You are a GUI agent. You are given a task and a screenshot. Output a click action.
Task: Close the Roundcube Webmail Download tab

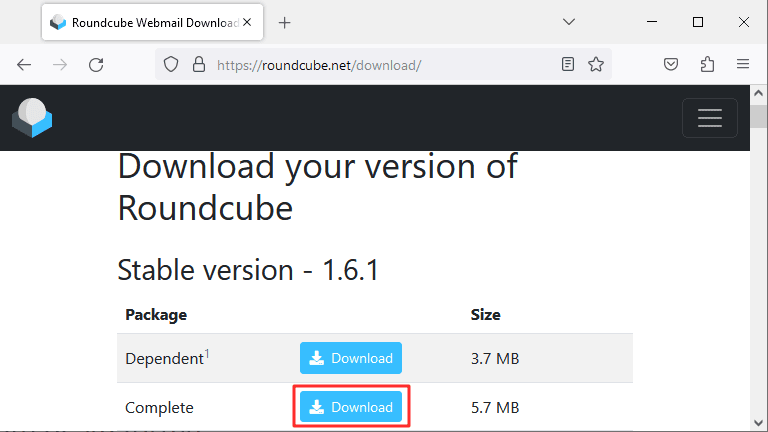247,23
